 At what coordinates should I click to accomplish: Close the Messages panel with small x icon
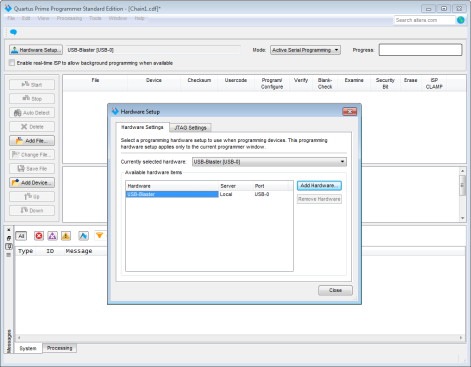click(9, 230)
